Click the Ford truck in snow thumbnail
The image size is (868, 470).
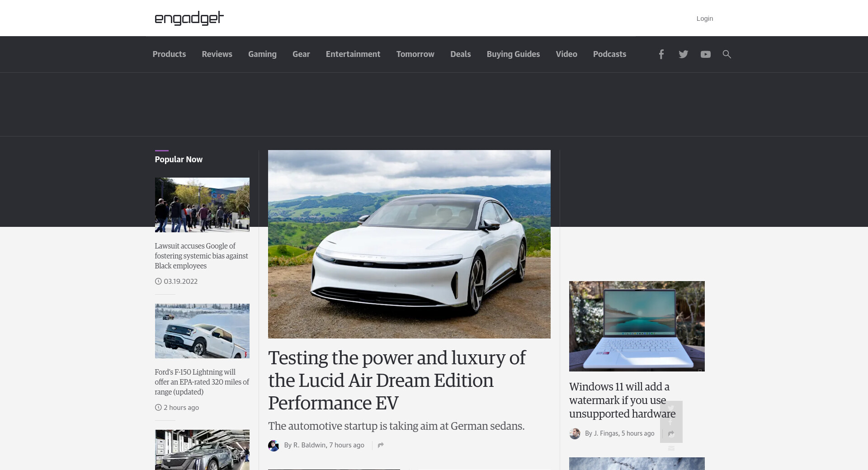pos(202,331)
